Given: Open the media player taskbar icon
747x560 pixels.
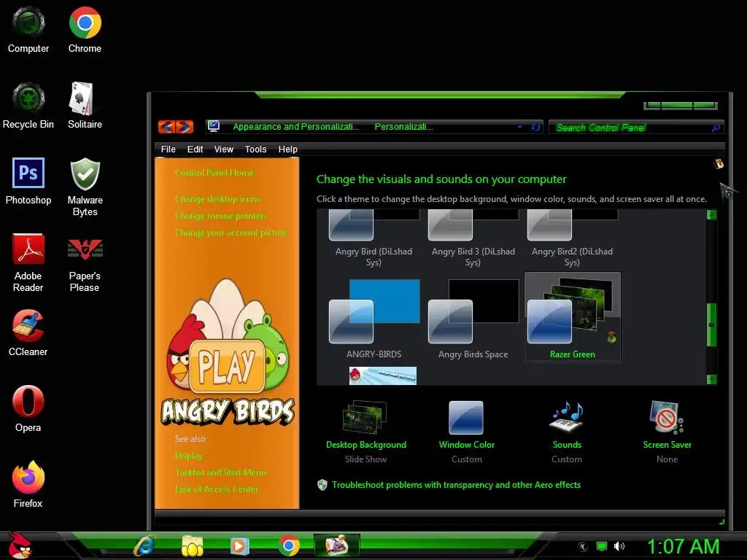Looking at the screenshot, I should coord(239,545).
